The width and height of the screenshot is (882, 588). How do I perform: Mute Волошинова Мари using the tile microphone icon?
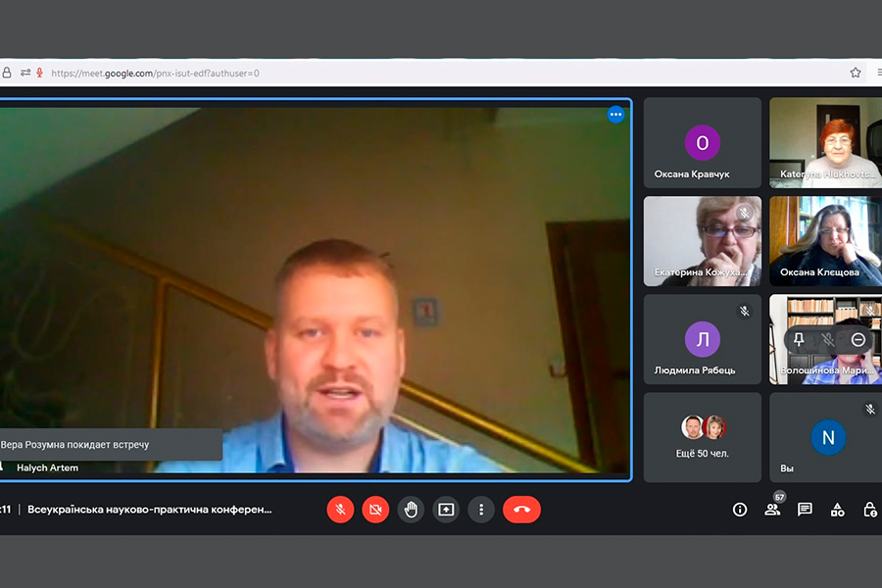828,339
